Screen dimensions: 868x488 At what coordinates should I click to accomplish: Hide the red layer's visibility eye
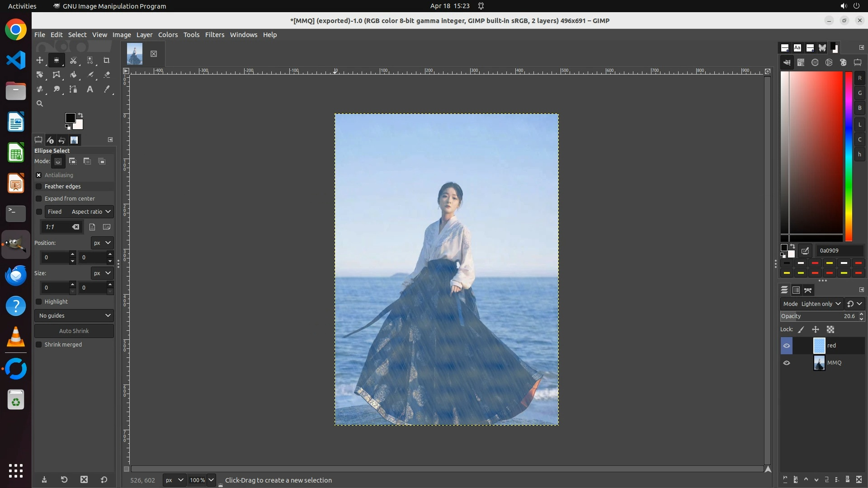pos(787,346)
